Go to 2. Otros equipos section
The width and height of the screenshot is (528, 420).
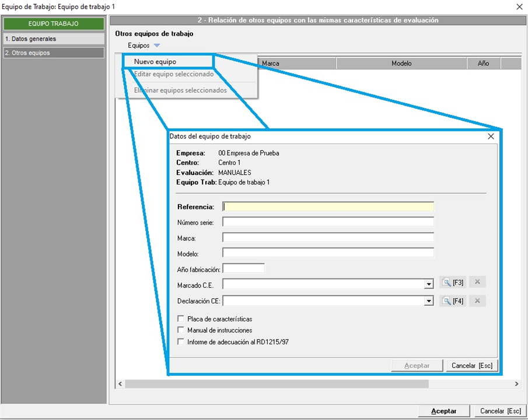click(x=53, y=53)
